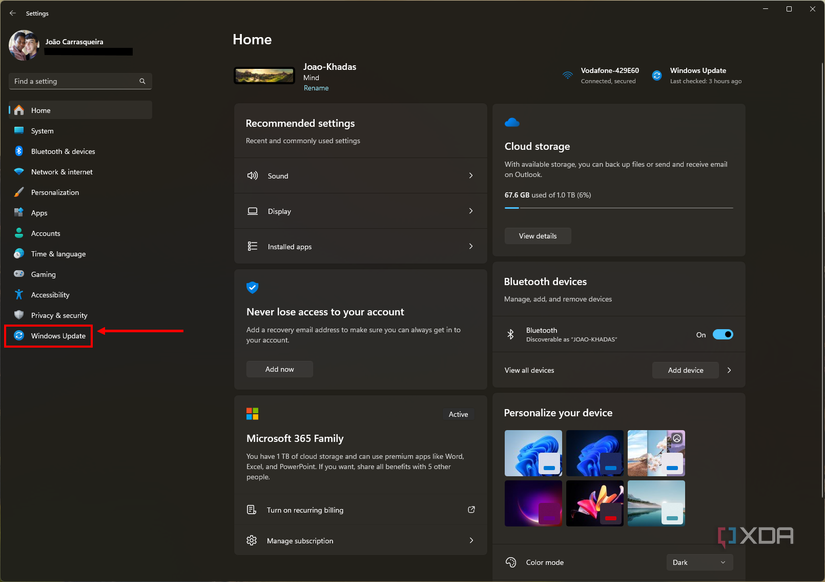Click View all devices
Viewport: 825px width, 582px height.
point(529,370)
